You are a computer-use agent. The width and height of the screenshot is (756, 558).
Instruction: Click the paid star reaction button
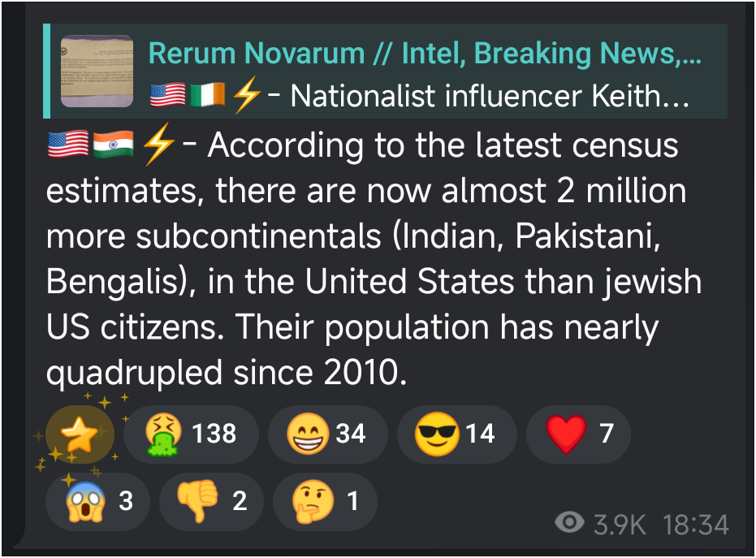pos(80,434)
